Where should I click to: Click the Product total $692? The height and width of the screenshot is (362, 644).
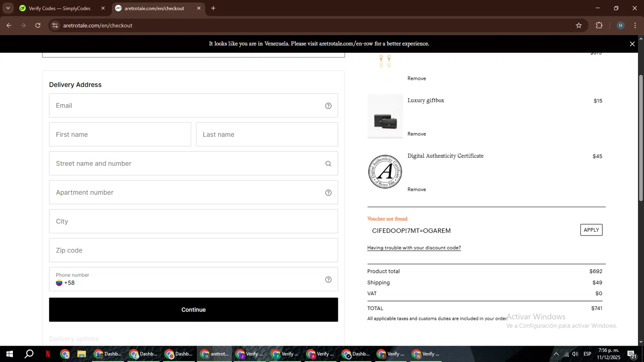tap(595, 271)
